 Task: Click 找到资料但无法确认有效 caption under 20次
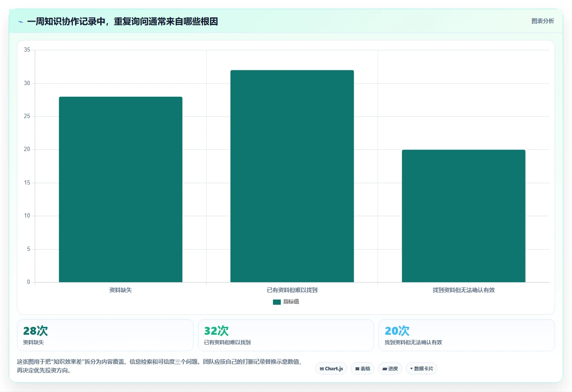pos(413,343)
